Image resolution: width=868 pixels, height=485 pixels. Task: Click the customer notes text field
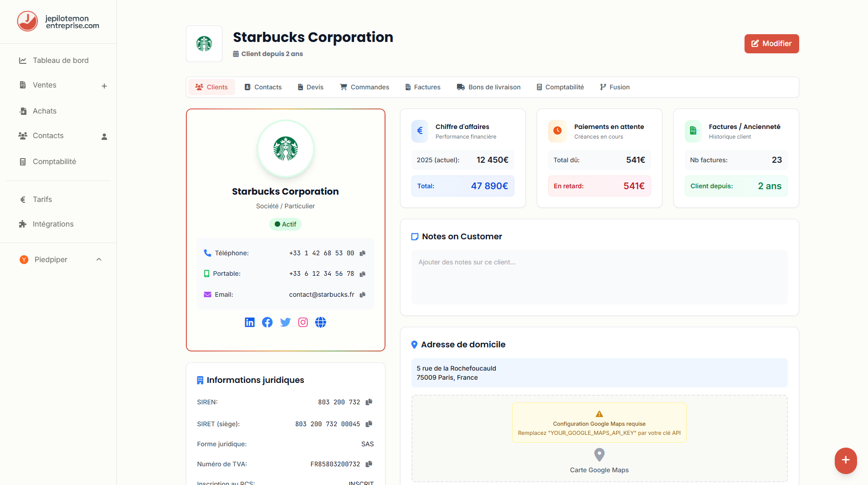[x=599, y=277]
